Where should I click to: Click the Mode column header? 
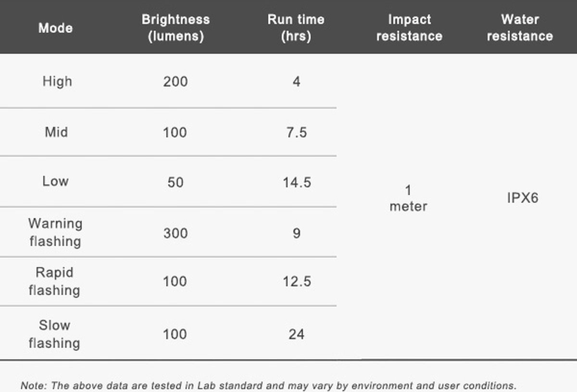tap(55, 27)
